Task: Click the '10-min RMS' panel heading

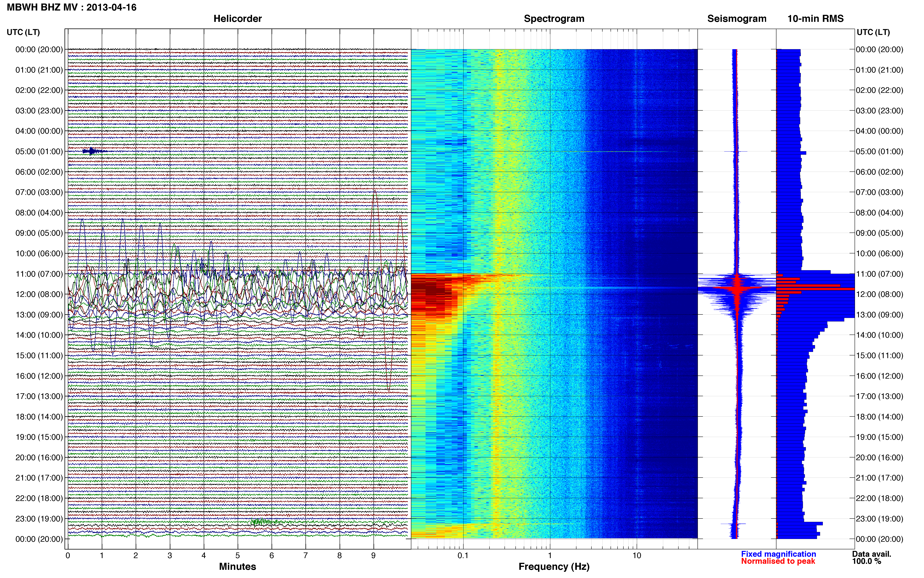Action: [815, 19]
